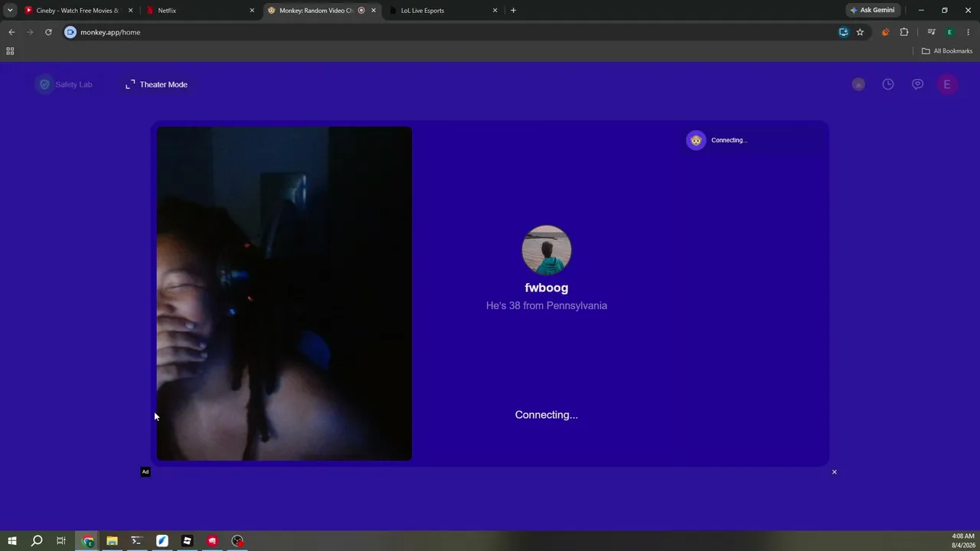
Task: Click the dim round icon left of the history clock
Action: click(858, 84)
